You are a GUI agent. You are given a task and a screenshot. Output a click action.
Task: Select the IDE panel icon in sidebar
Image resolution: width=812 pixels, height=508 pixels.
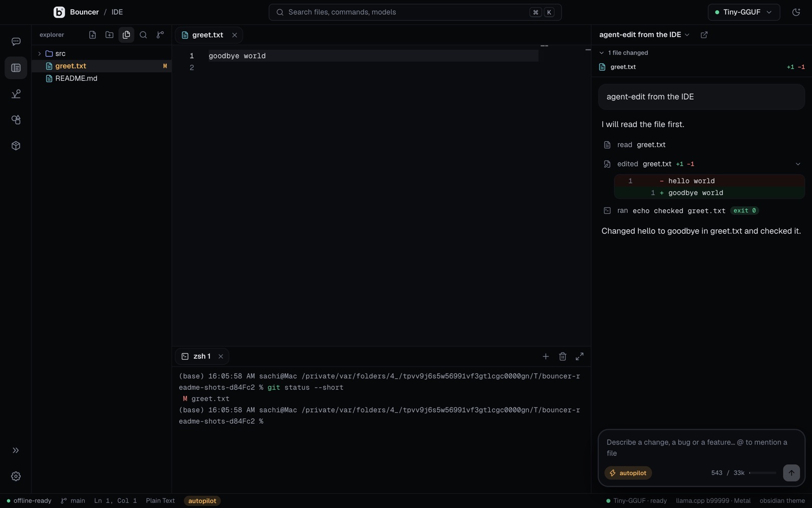tap(16, 68)
